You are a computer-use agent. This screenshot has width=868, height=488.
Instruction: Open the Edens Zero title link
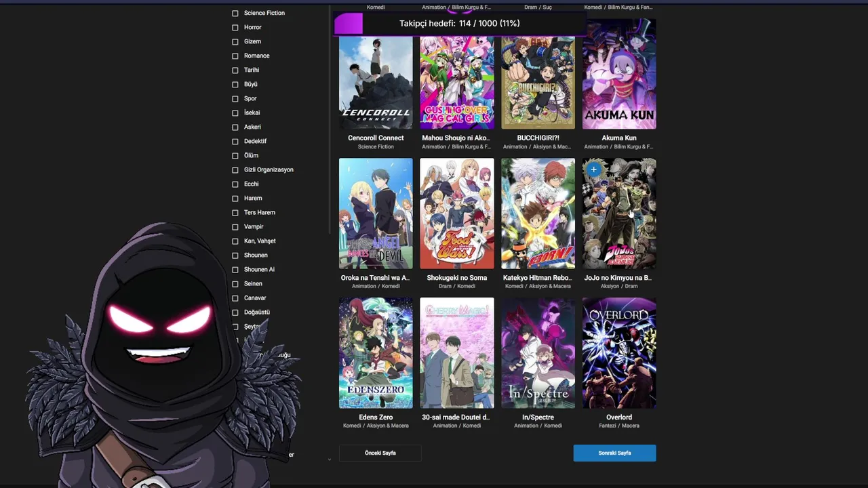[376, 418]
